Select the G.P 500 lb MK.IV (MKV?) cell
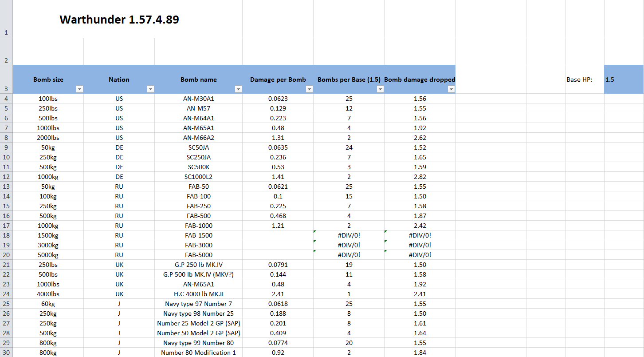The width and height of the screenshot is (644, 357). (198, 274)
